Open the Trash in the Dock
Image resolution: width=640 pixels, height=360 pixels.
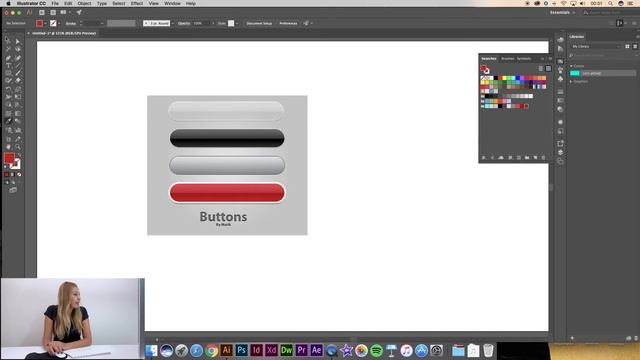coord(488,350)
